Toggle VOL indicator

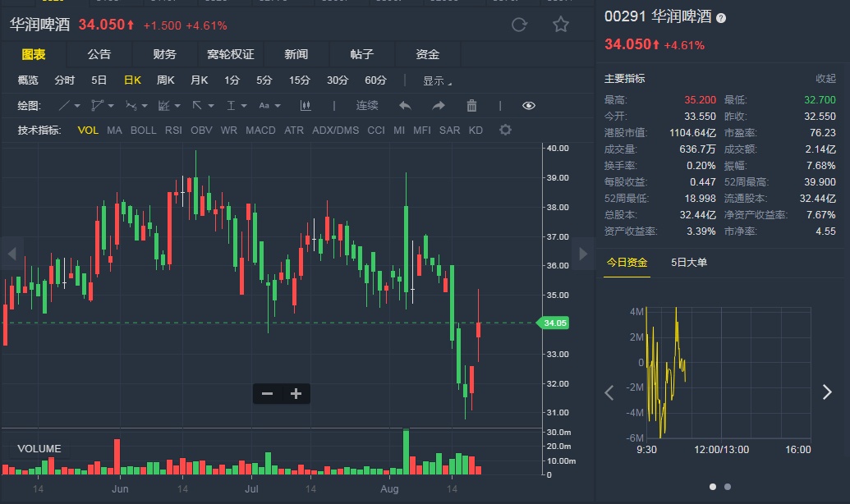(x=88, y=130)
